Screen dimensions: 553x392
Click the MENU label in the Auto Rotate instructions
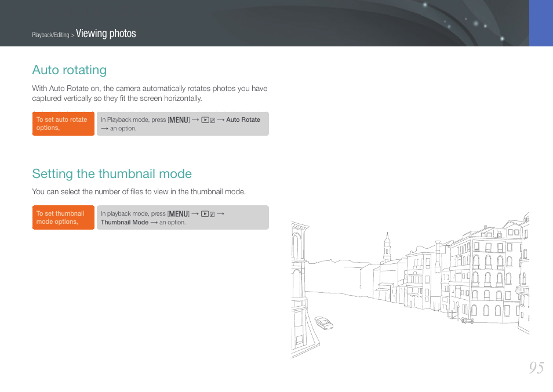(179, 120)
